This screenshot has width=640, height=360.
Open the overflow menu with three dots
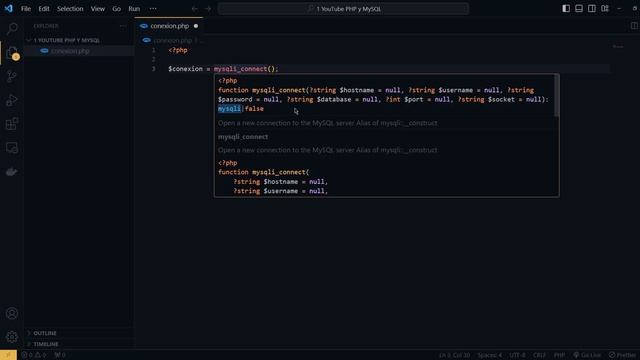[153, 9]
